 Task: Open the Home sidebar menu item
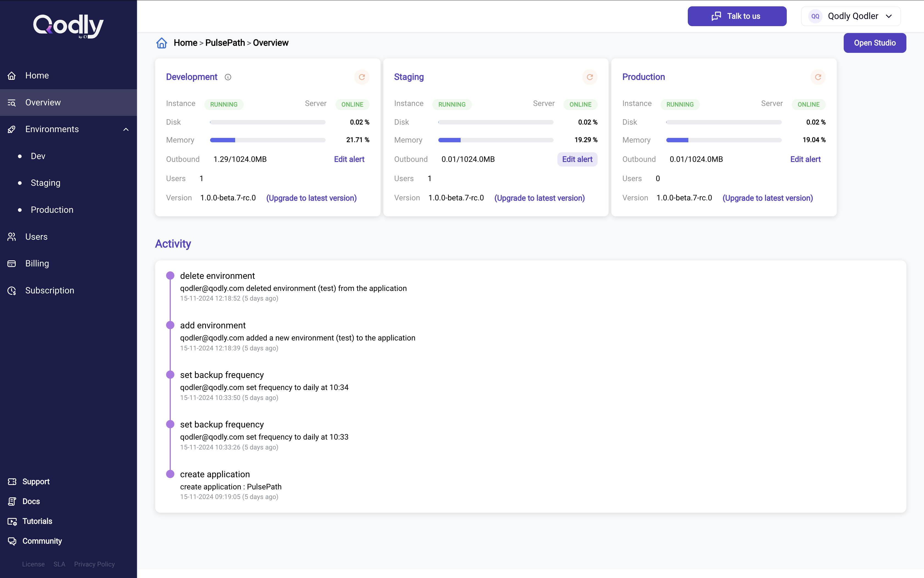click(68, 76)
